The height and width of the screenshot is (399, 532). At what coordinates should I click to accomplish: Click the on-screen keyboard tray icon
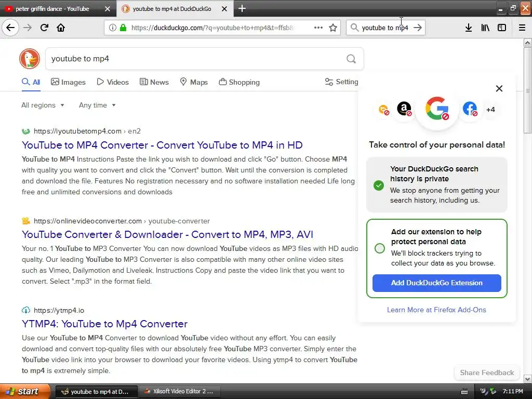click(x=464, y=392)
